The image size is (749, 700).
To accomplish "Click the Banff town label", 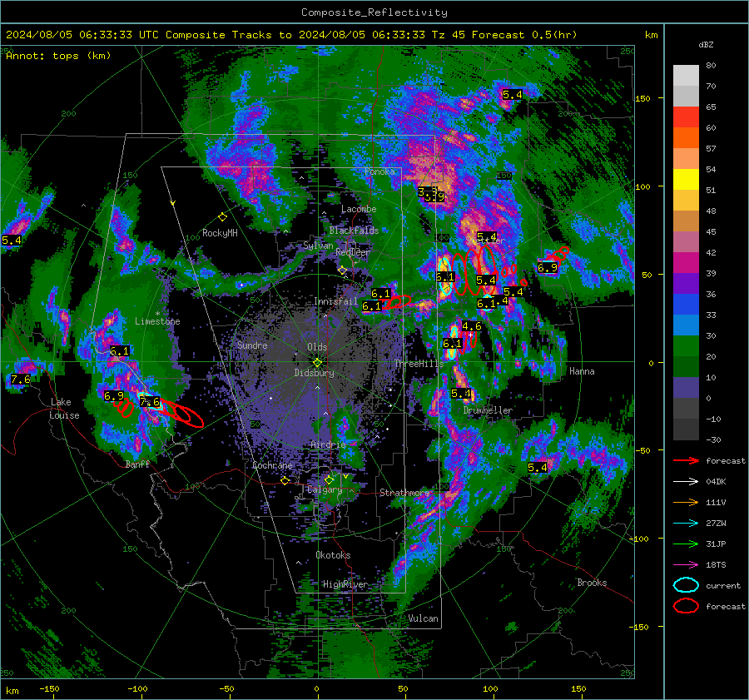I will coord(137,464).
